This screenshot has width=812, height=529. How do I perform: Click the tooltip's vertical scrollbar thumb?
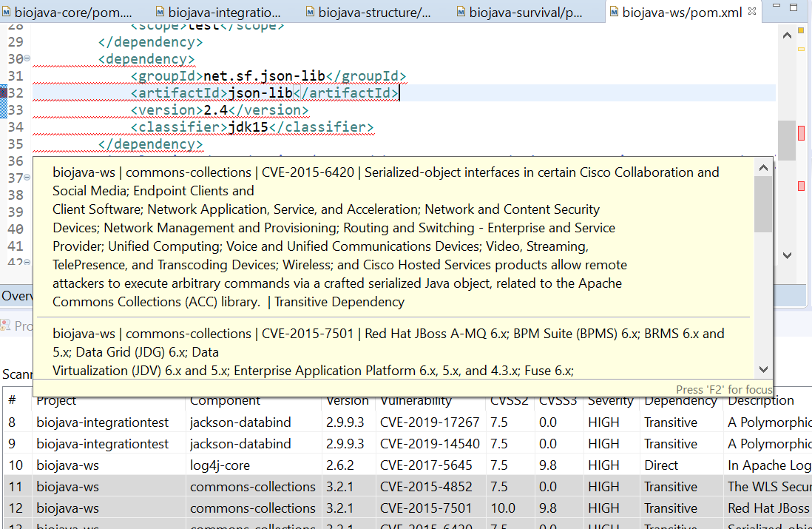[x=763, y=203]
